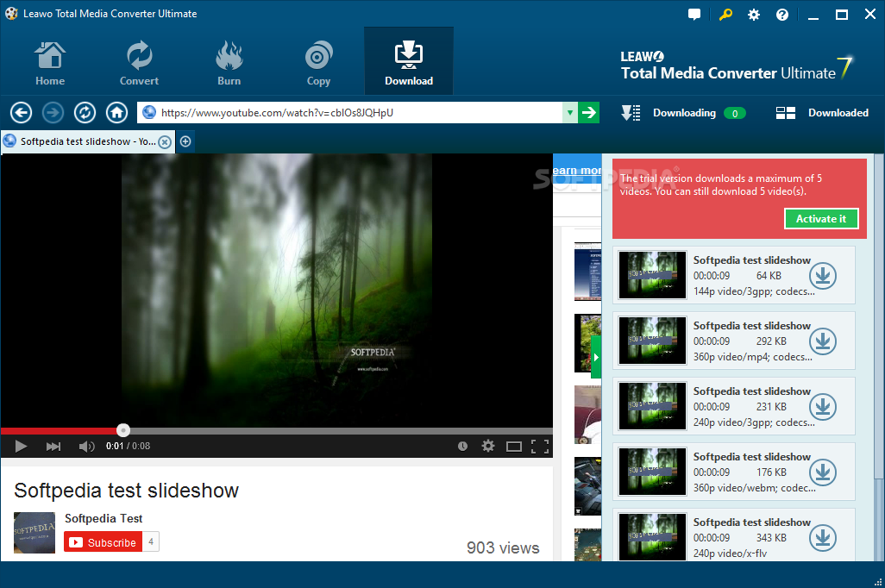Click the download panel vertical scrollbar
The height and width of the screenshot is (588, 885).
pos(879,316)
